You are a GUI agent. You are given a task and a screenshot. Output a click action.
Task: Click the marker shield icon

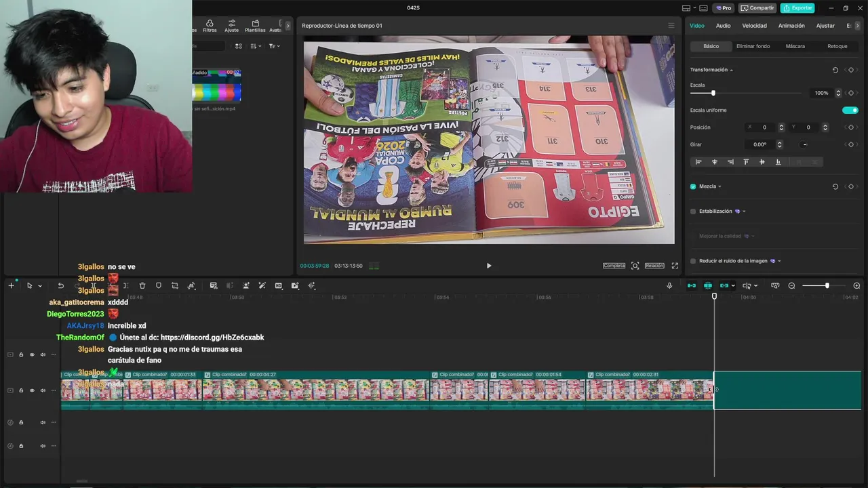tap(158, 286)
